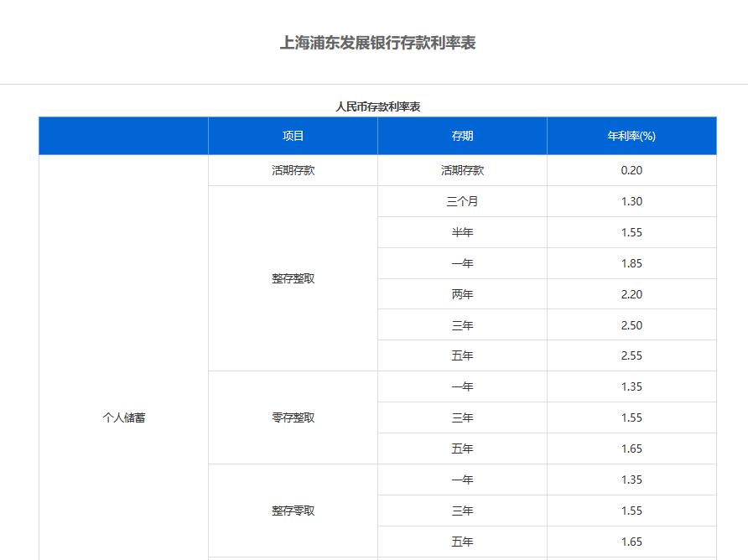Click the 两年 deposit term cell
This screenshot has width=748, height=560.
[462, 294]
